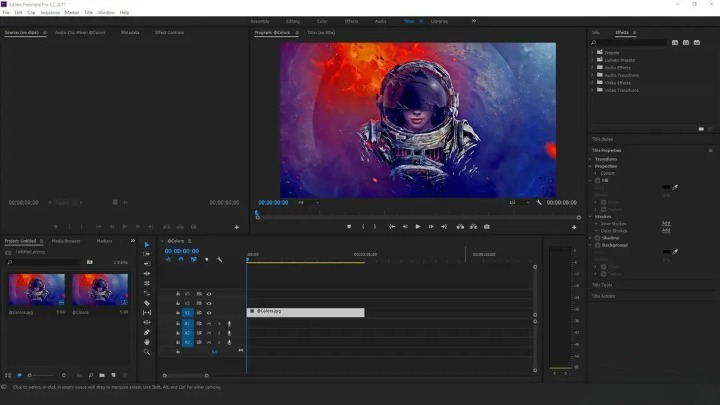Toggle lock on track V1
The width and height of the screenshot is (720, 405).
(x=178, y=313)
